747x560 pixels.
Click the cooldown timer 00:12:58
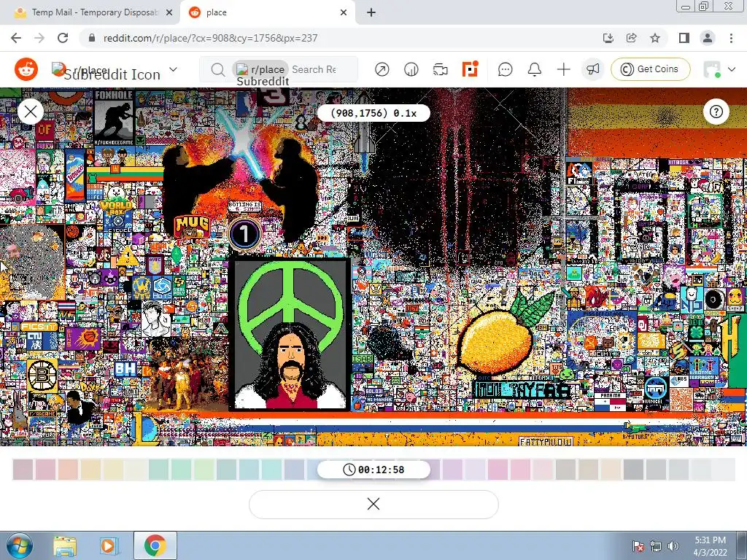[x=373, y=470]
